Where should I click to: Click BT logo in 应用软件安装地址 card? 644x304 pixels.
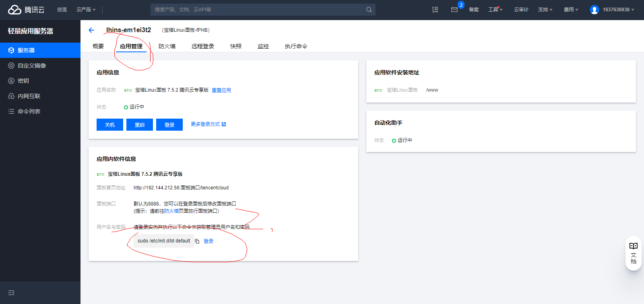(x=378, y=90)
